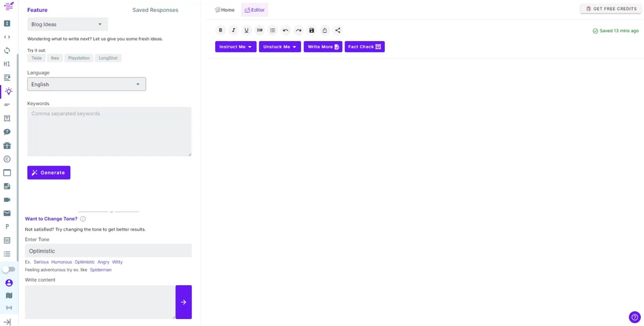
Task: Expand the English language dropdown
Action: coord(86,84)
